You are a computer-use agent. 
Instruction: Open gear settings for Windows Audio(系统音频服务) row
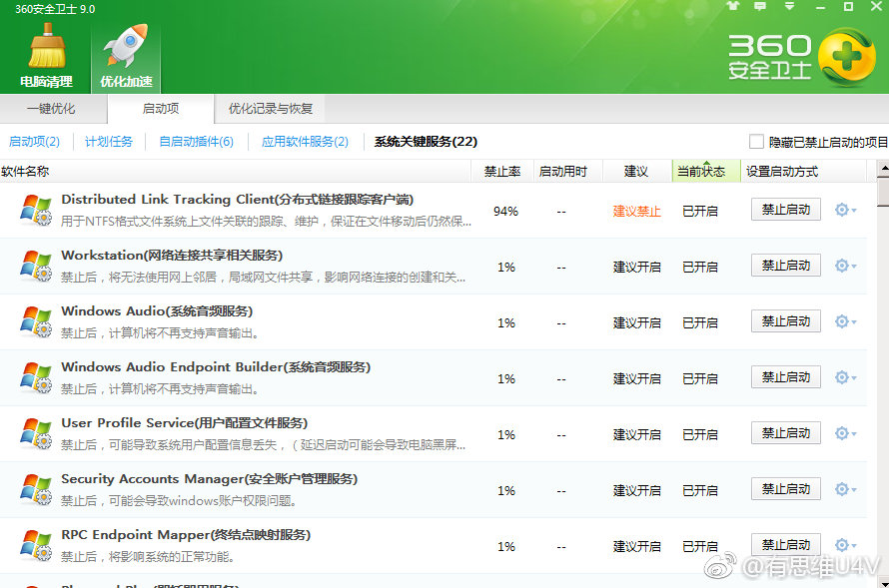(845, 321)
